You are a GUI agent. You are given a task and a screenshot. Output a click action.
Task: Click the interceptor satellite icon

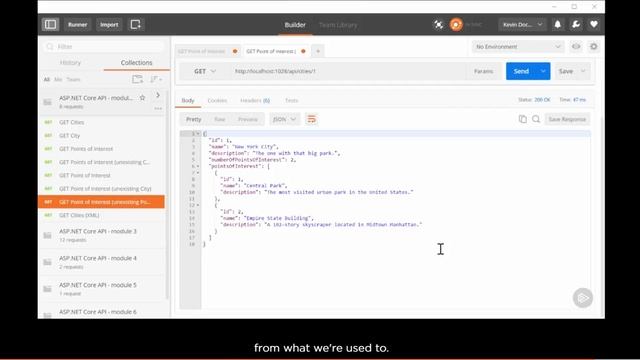[x=438, y=24]
